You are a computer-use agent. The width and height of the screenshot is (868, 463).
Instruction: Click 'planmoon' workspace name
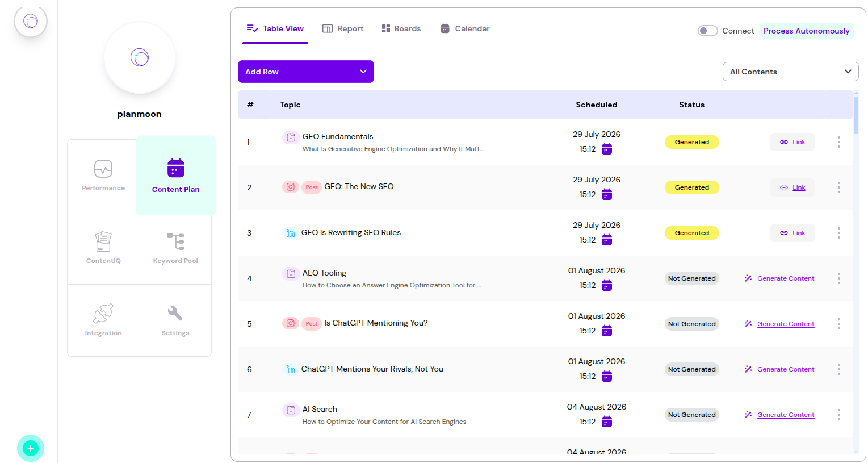140,114
